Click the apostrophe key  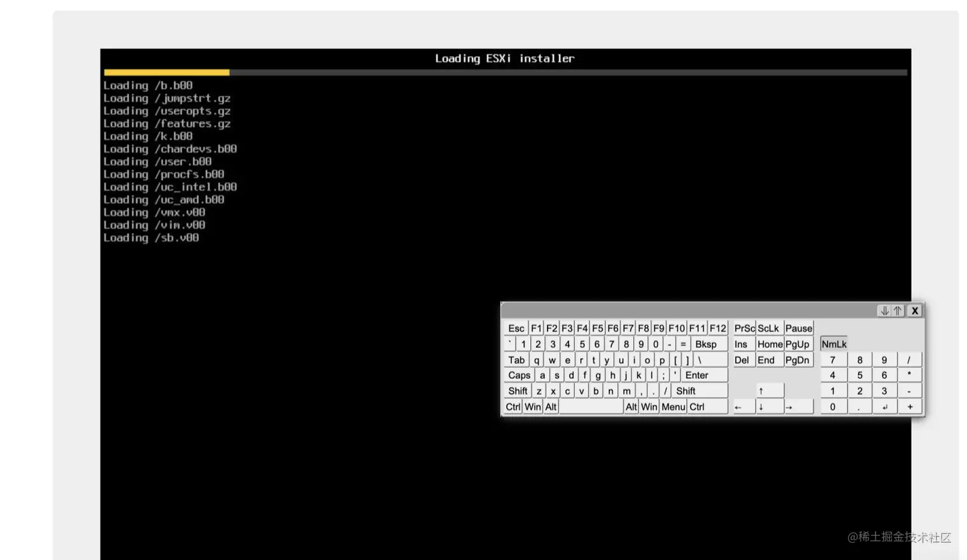[x=675, y=375]
